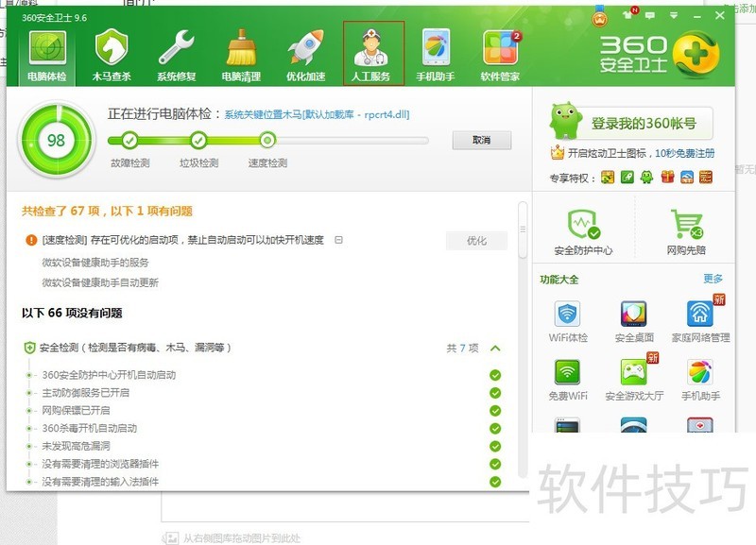Click the green mascot privilege icon
Screen dimensions: 756x545
tap(647, 178)
